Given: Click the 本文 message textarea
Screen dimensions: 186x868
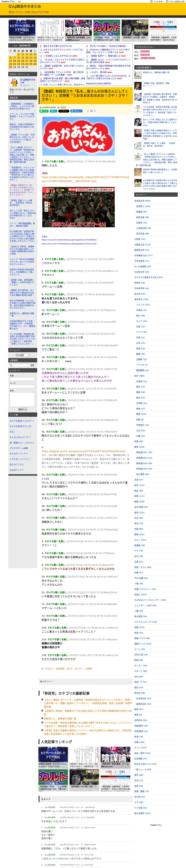Looking at the screenshot, I should click(x=22, y=400).
